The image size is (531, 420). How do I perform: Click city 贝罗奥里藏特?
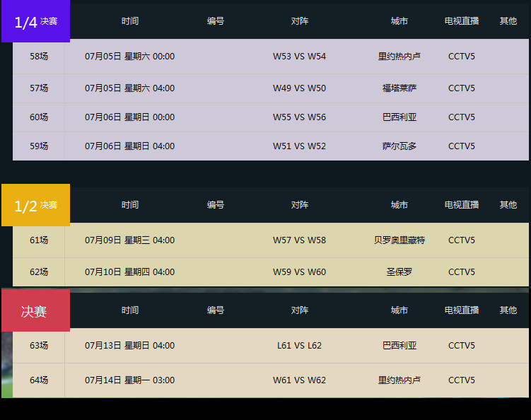pos(399,240)
